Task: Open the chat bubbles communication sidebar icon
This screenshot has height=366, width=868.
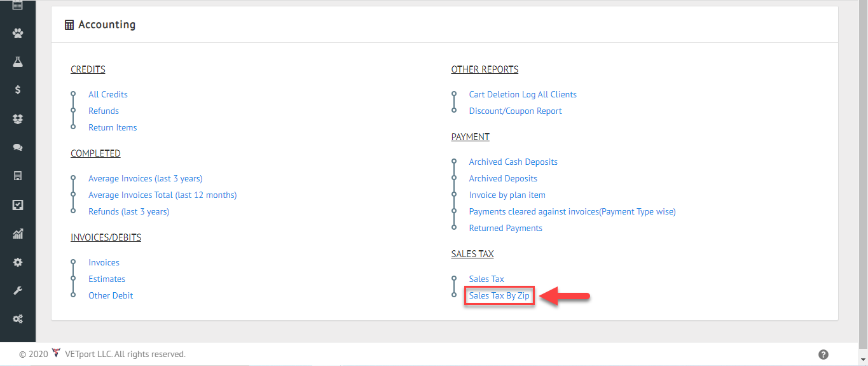Action: pos(18,148)
